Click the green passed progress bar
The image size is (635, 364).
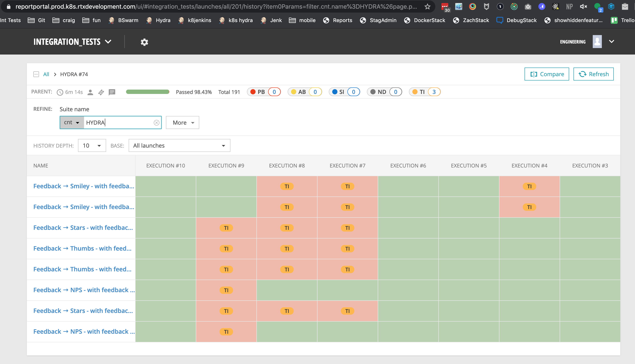point(148,92)
